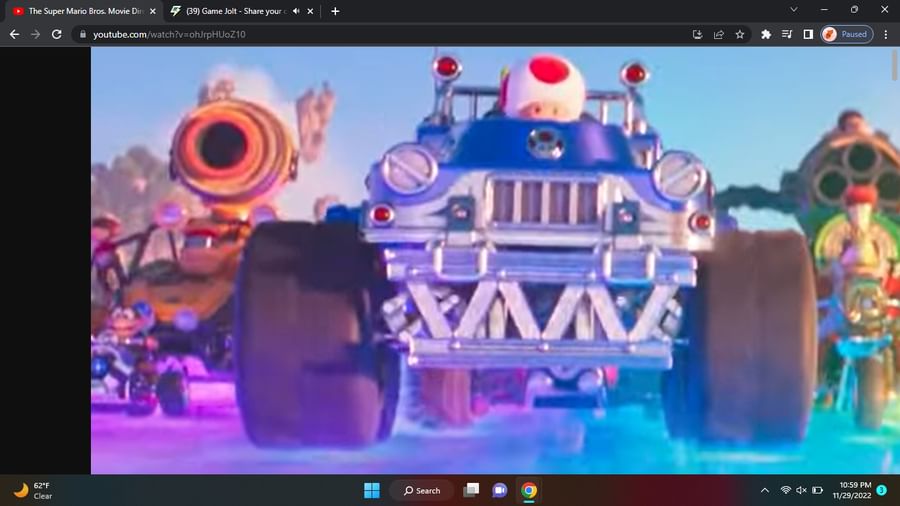
Task: Click the browser back arrow
Action: pos(14,34)
